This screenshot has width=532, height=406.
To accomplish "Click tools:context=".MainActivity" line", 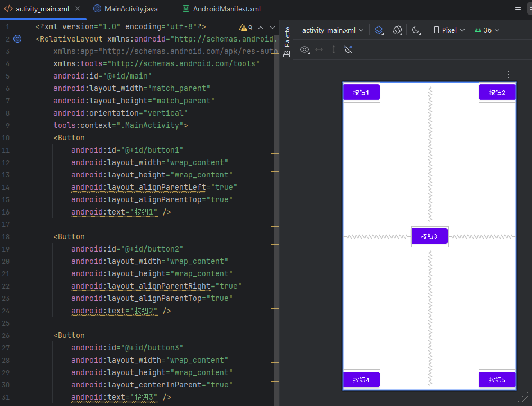I will (120, 125).
